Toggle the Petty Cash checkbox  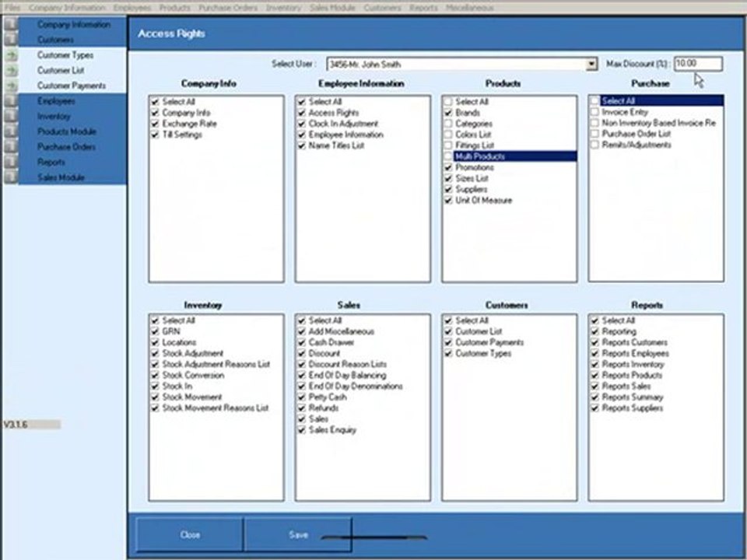click(302, 397)
